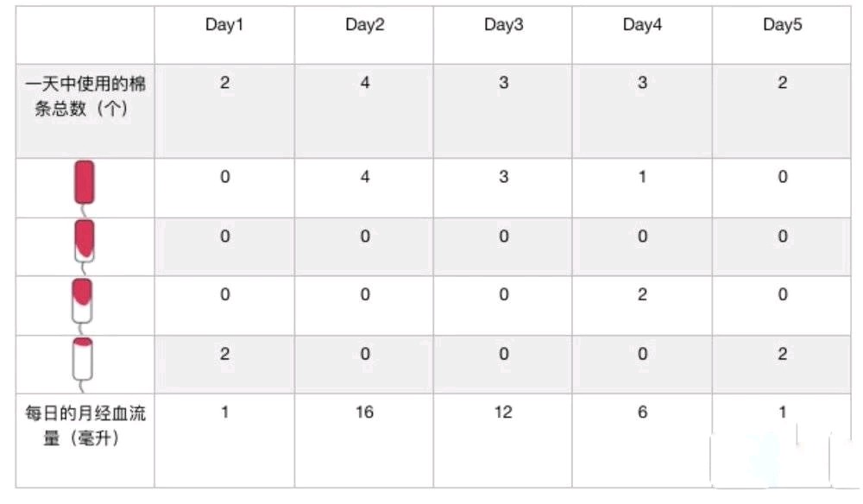Select the Day3 column header
Viewport: 863px width, 504px height.
[x=503, y=25]
